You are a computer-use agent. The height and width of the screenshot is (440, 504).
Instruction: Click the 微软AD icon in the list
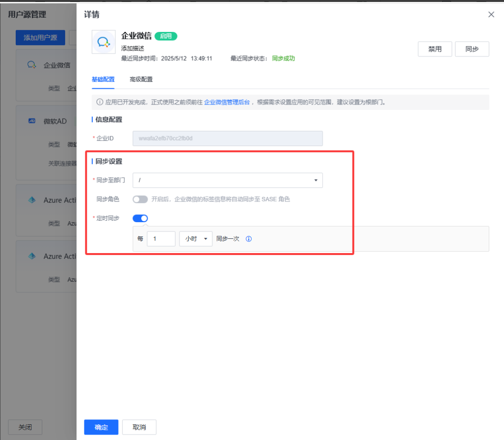32,121
